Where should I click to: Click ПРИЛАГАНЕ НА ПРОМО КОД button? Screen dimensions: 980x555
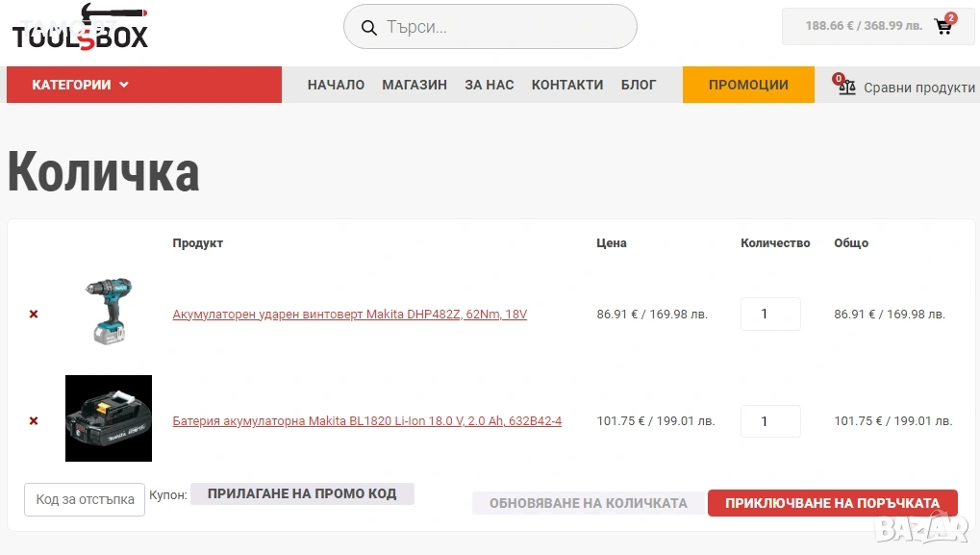coord(302,493)
